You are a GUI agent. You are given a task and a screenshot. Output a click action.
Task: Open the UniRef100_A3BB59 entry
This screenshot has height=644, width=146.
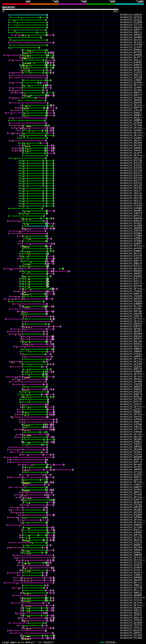pos(131,304)
